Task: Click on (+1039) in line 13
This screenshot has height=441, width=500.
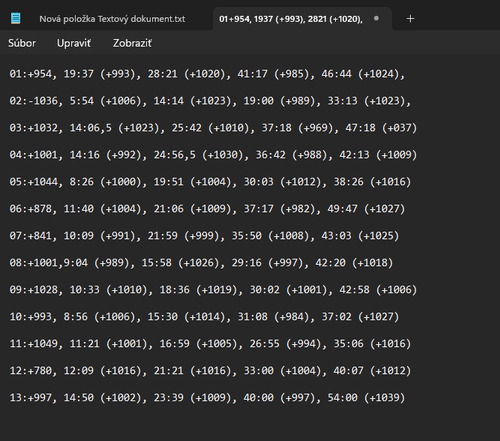Action: coord(385,398)
